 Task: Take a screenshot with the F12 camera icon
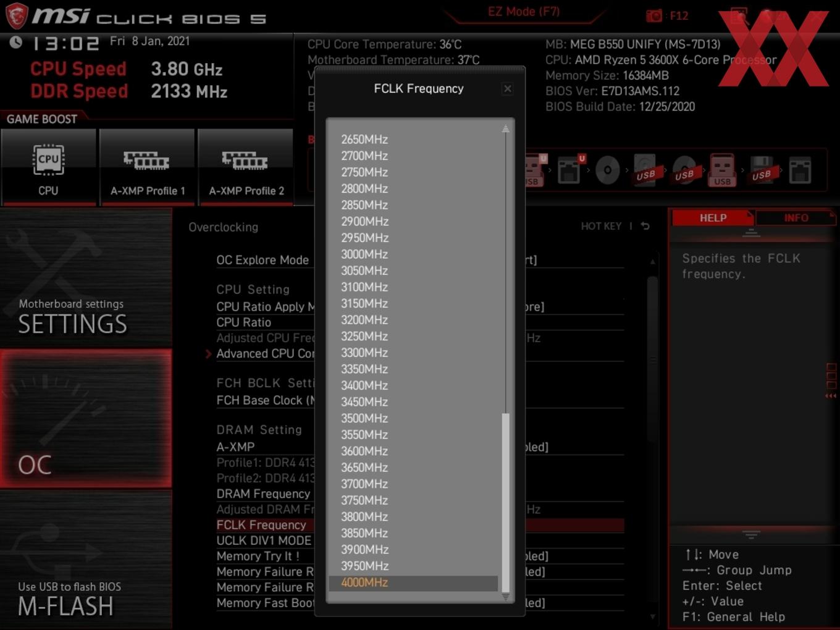(653, 15)
